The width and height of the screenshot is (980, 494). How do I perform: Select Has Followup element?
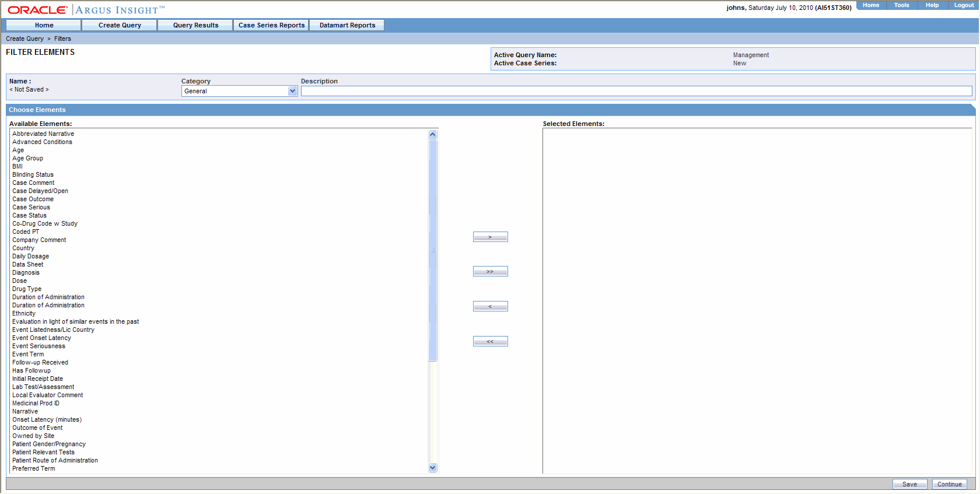coord(32,370)
